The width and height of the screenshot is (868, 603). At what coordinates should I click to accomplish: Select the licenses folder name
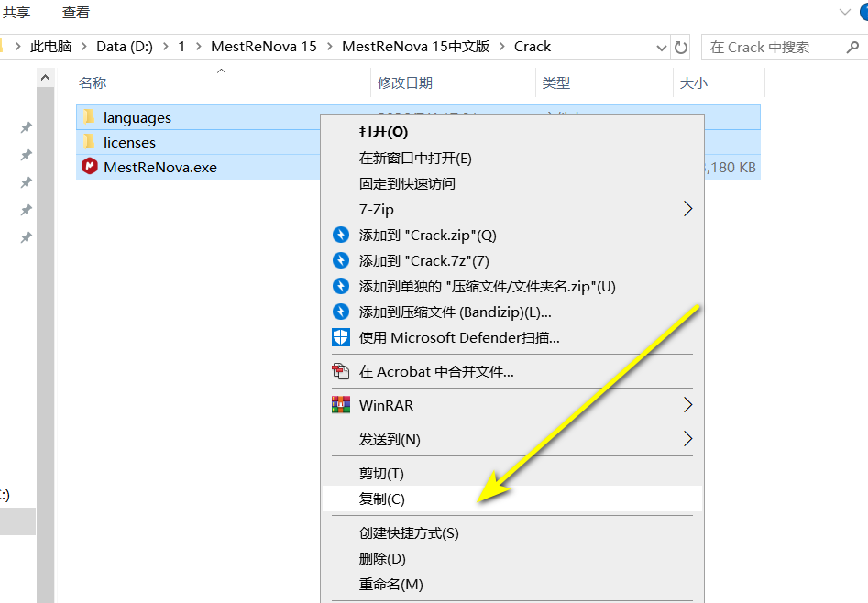point(129,142)
